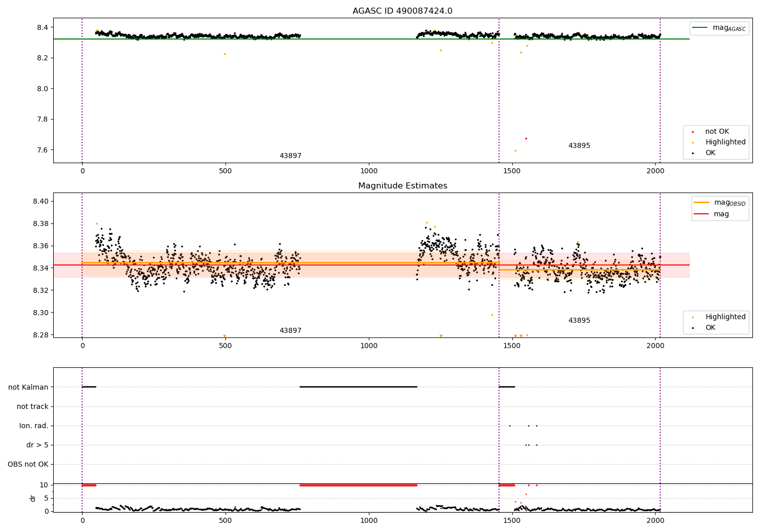Viewport: 760px width, 532px height.
Task: Click the red "not OK" data point near 7.67
Action: coord(526,138)
